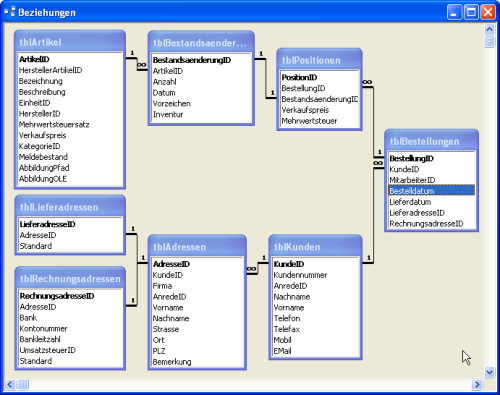Close the Beziehungen window
The image size is (500, 395).
click(x=488, y=12)
